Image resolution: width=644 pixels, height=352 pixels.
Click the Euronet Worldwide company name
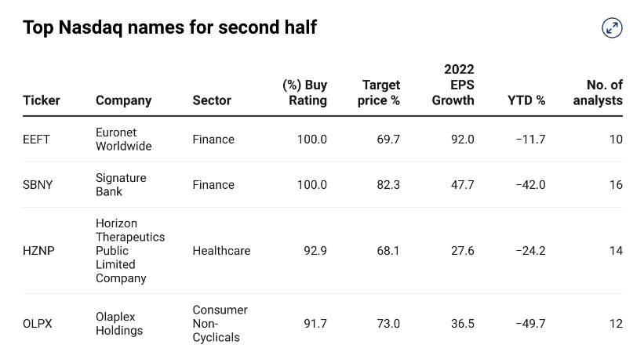[x=123, y=140]
